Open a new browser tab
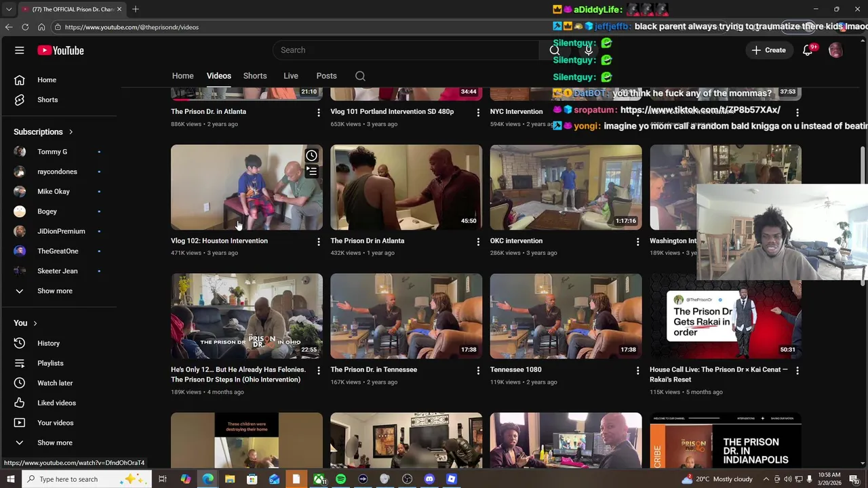The image size is (868, 488). point(136,9)
